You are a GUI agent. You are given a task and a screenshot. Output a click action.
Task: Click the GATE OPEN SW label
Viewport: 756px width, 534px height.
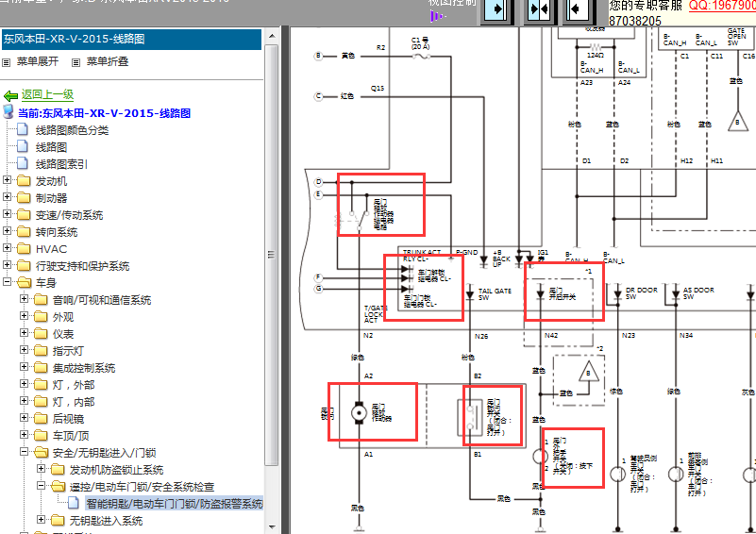736,37
